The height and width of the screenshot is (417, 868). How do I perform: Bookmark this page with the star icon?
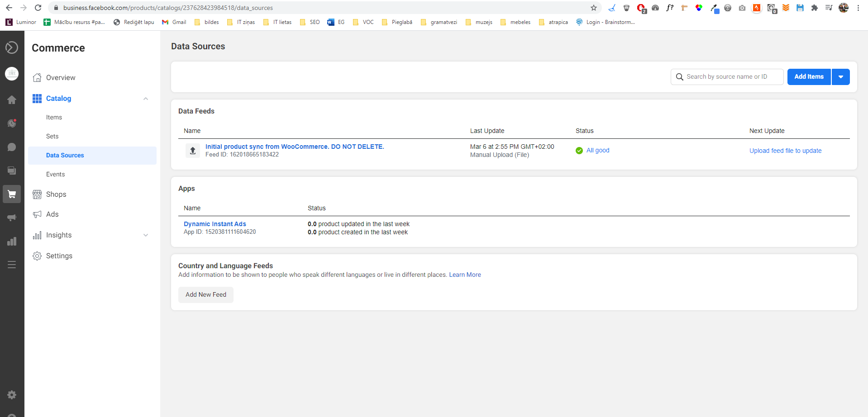pyautogui.click(x=594, y=8)
